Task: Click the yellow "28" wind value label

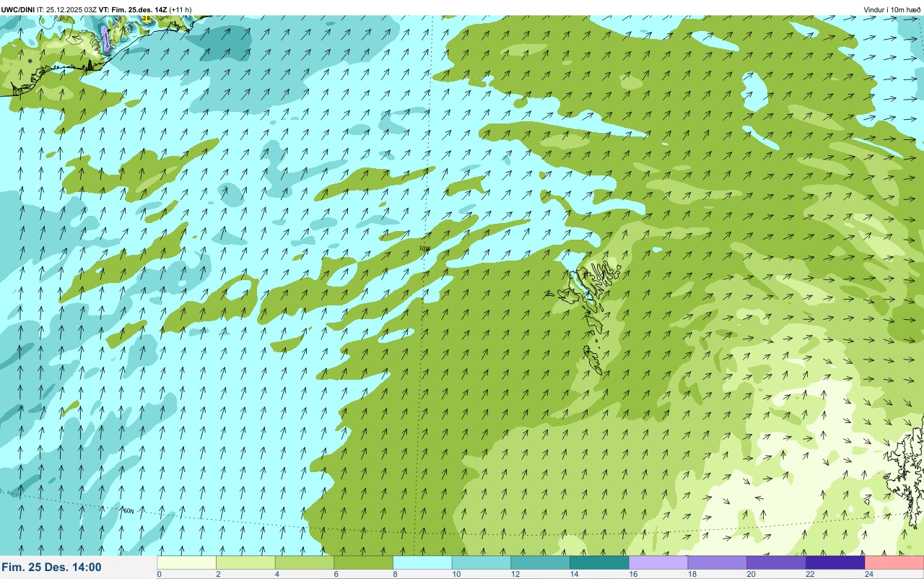Action: tap(147, 18)
